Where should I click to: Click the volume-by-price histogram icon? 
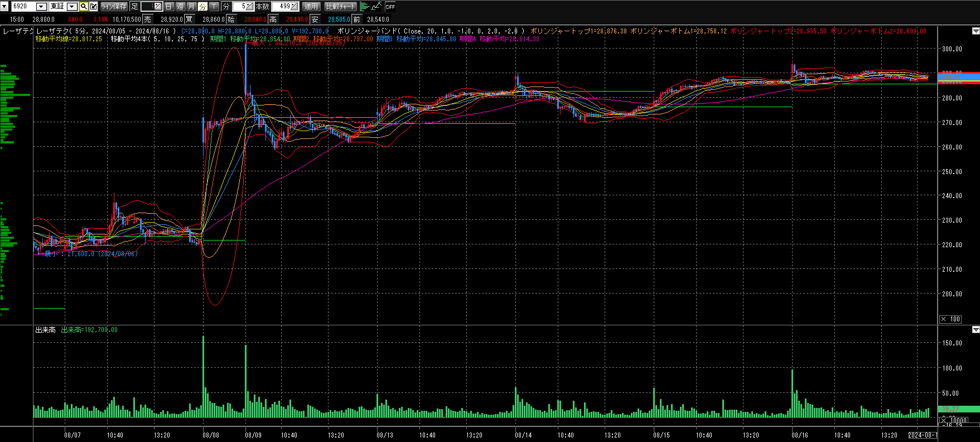364,7
